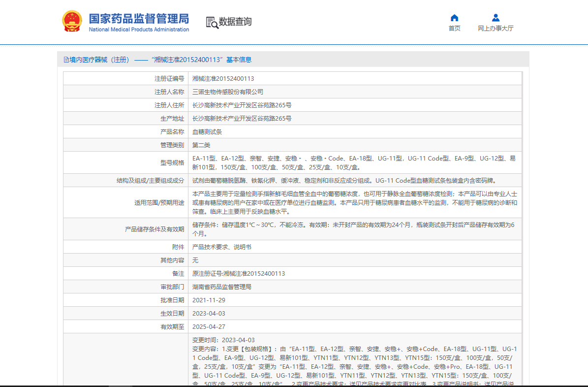
Task: Click the 注册人住所 address value
Action: [242, 105]
